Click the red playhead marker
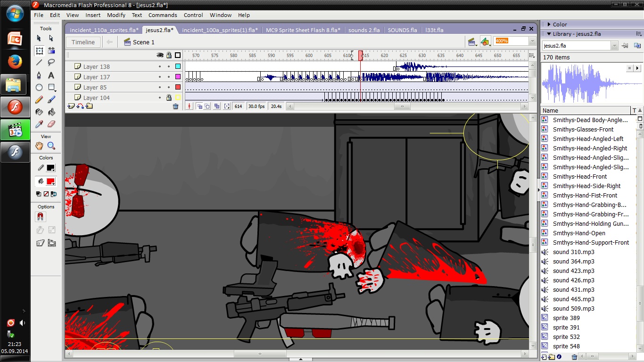 pos(361,56)
